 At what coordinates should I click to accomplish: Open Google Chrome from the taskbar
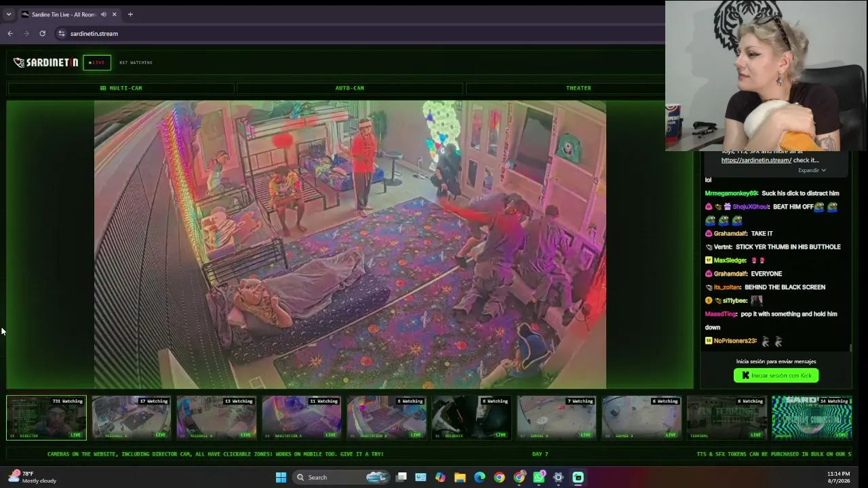click(499, 477)
